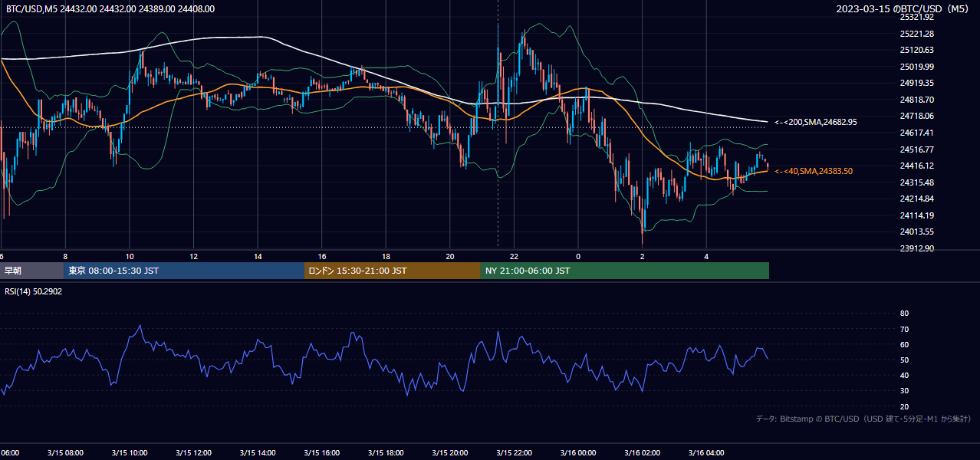Click price axis value 24617.41

click(x=916, y=133)
